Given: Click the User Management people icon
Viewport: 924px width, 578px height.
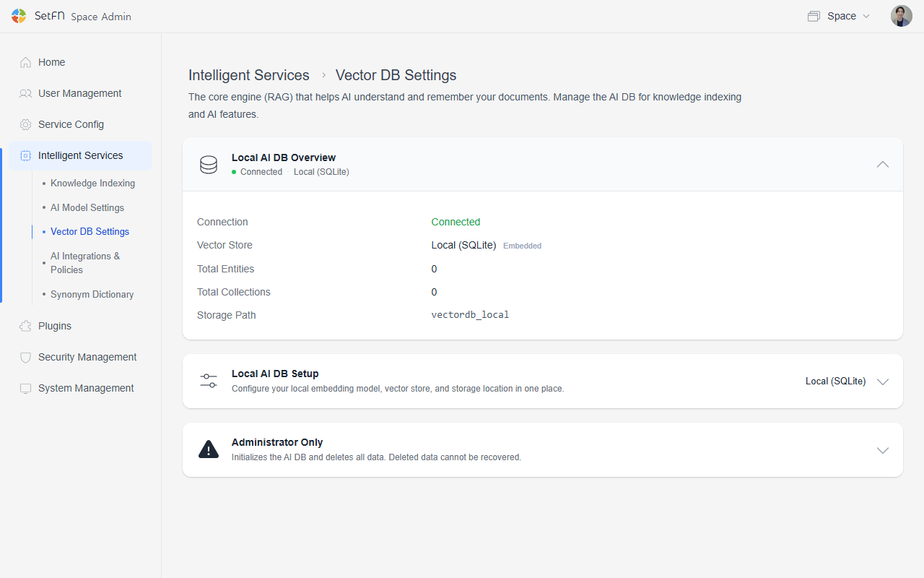Looking at the screenshot, I should pos(25,93).
